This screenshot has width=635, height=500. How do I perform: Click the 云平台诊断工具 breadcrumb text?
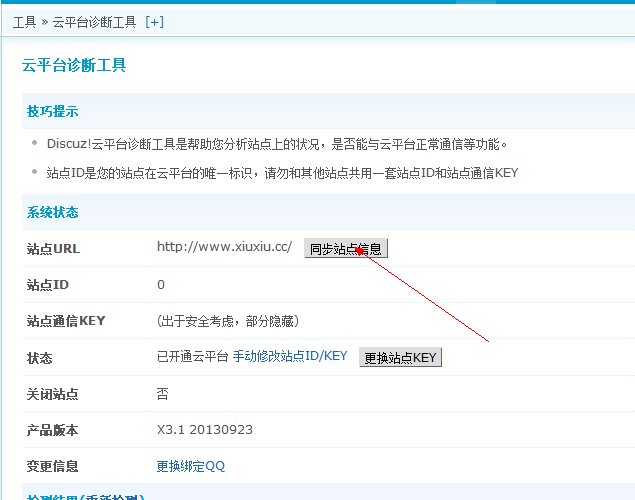tap(94, 22)
